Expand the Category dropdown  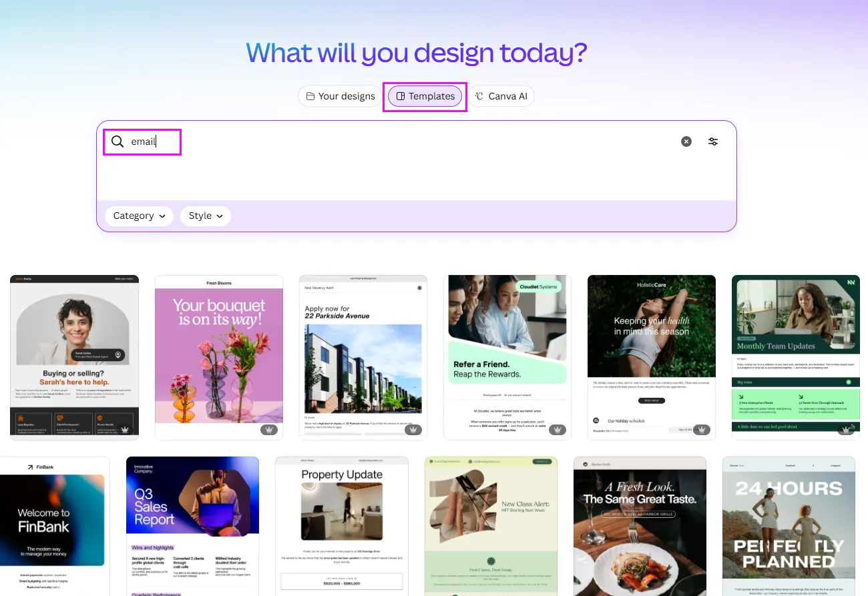(x=139, y=216)
